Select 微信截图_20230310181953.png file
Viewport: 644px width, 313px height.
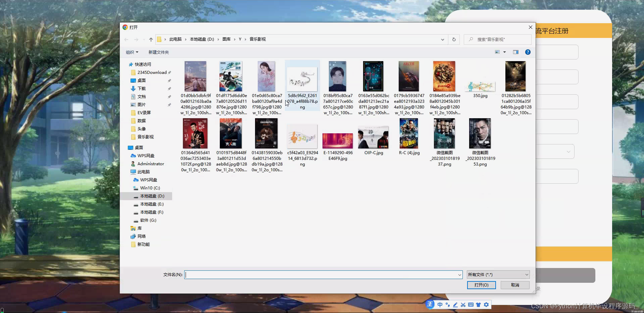click(x=480, y=142)
